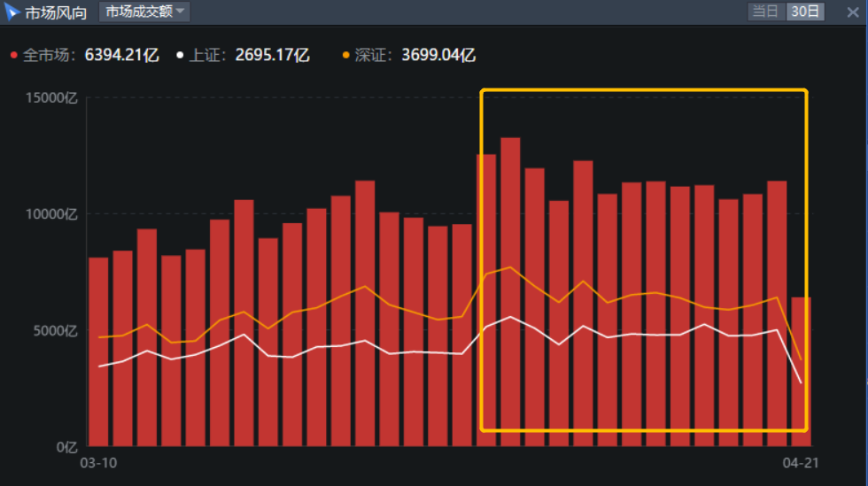Click the 2695.17亿 Shanghai turnover value
The height and width of the screenshot is (486, 868).
coord(273,56)
